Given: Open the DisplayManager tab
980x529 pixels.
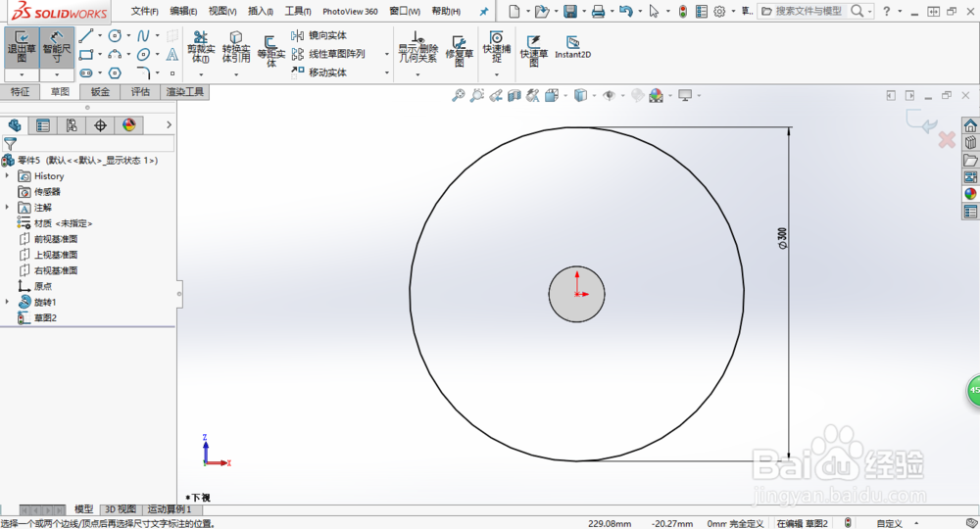Looking at the screenshot, I should coord(128,125).
